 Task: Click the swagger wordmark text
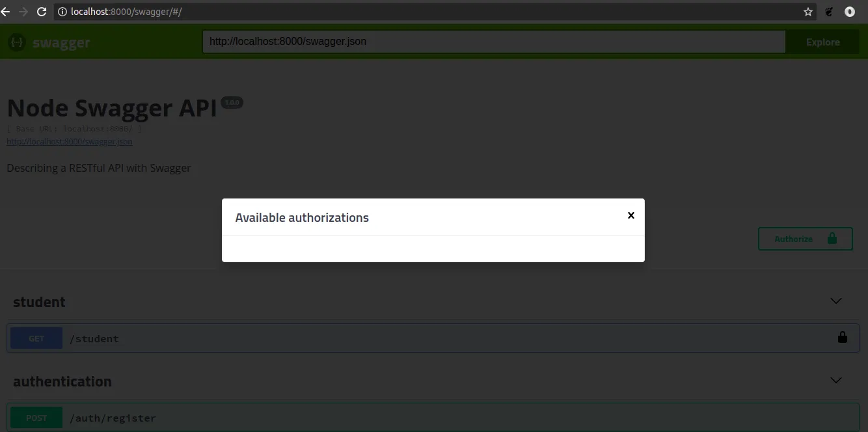[x=61, y=43]
